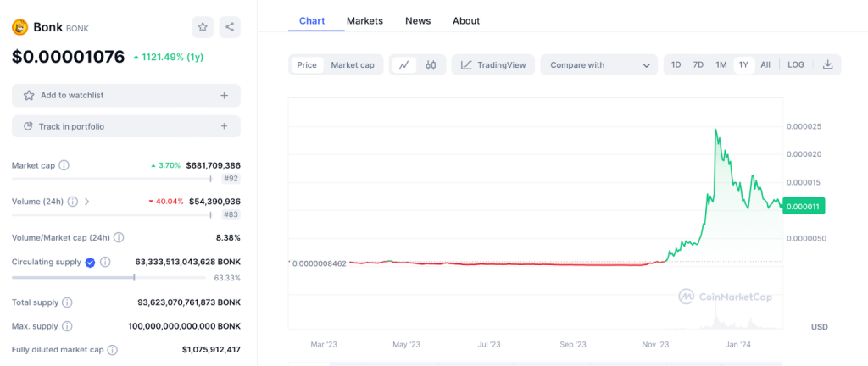Open the share icon button

tap(230, 27)
